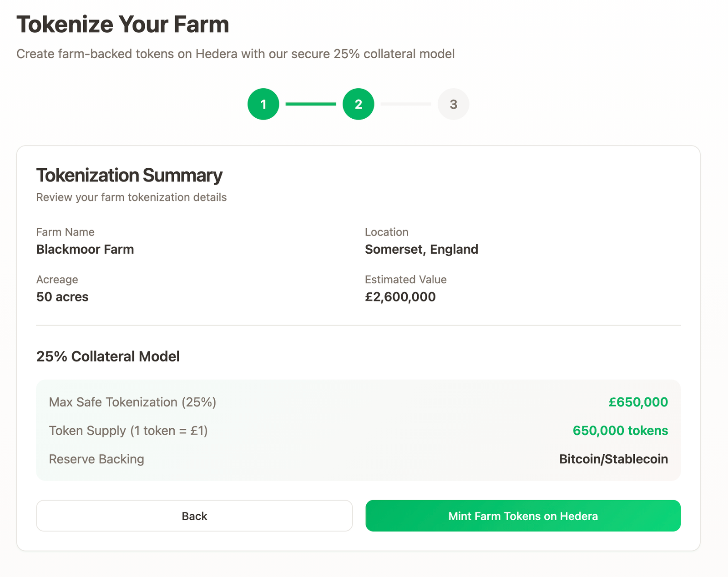Click the Review your farm tokenization details subtitle
This screenshot has width=728, height=577.
click(x=131, y=197)
